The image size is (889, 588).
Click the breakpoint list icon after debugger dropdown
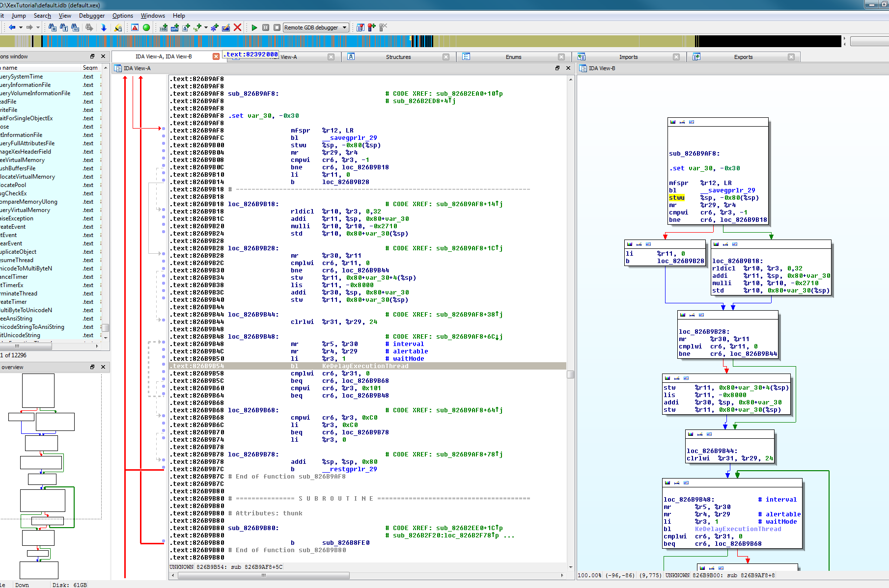click(360, 27)
